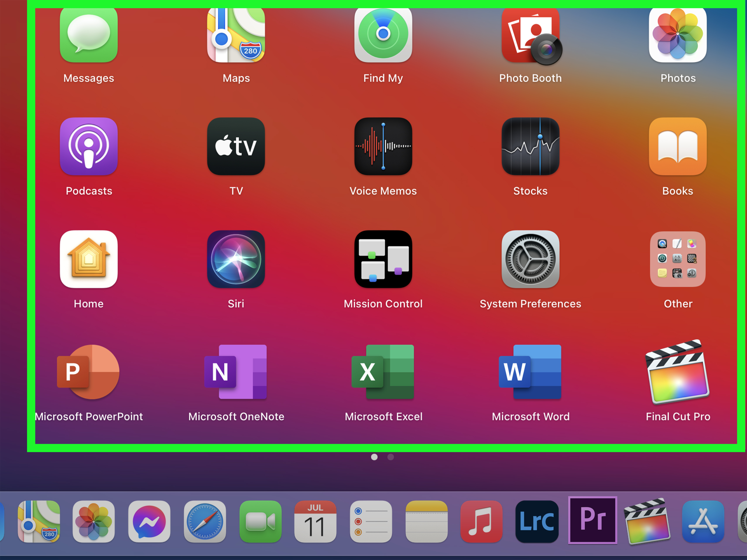Open Maps from the Dock
The image size is (747, 560).
click(x=39, y=522)
